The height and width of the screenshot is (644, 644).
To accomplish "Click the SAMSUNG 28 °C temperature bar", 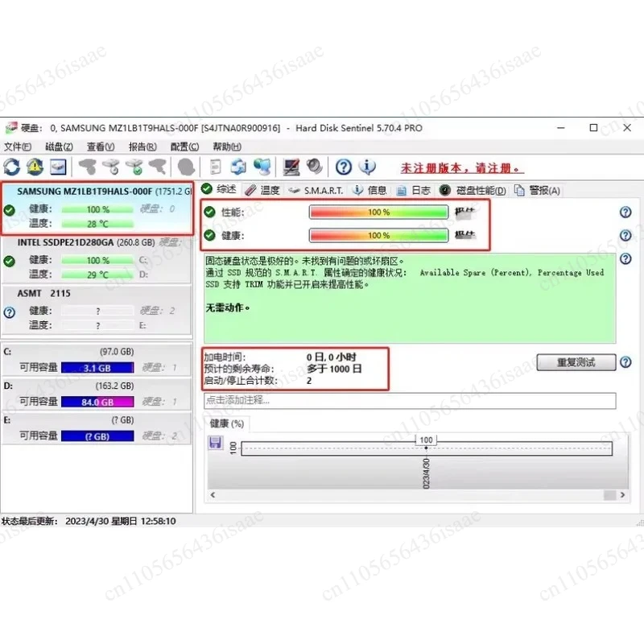I will (x=97, y=224).
